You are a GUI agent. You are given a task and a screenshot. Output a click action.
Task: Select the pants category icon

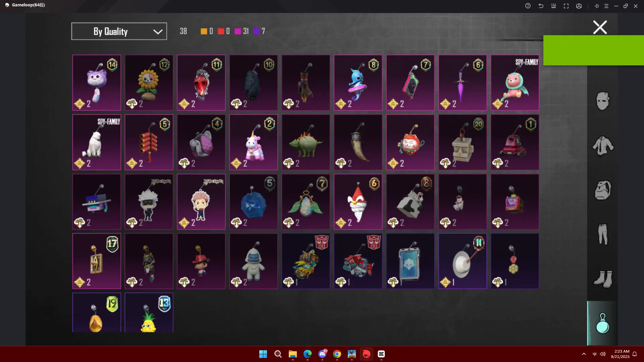tap(602, 234)
